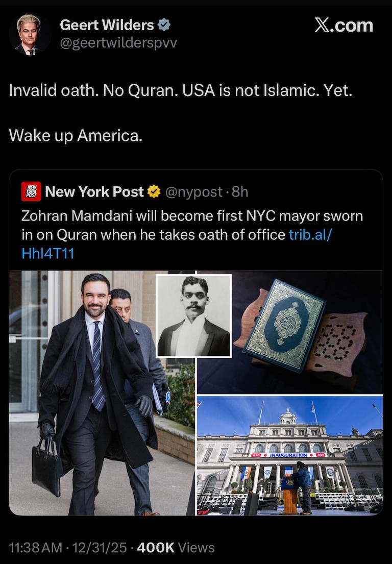Viewport: 392px width, 564px height.
Task: Click the 400K Views counter
Action: (176, 548)
